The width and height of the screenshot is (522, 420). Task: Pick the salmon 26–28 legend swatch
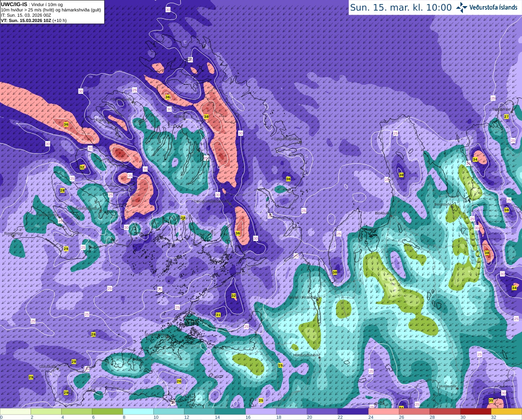(x=414, y=411)
